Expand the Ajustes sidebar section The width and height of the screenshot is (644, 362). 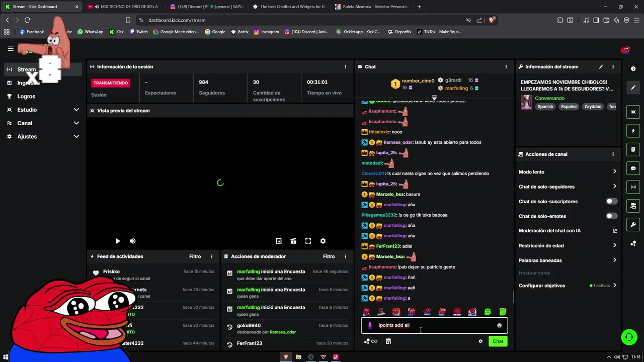76,136
